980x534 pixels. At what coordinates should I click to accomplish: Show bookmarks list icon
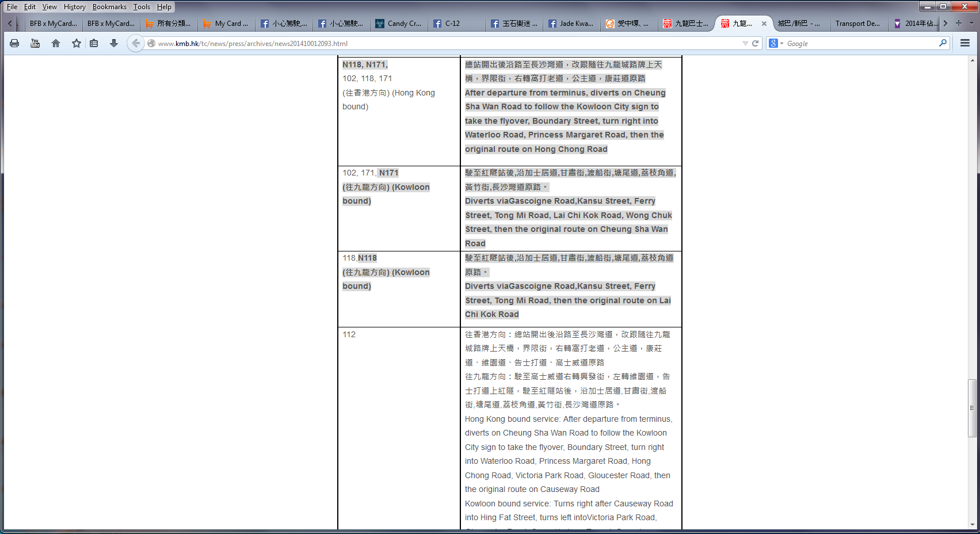point(94,43)
